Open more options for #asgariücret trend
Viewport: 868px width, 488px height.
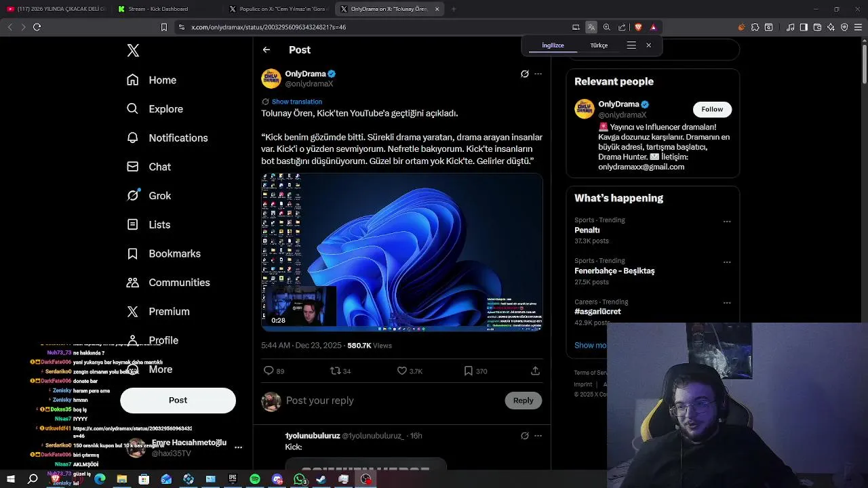[727, 303]
